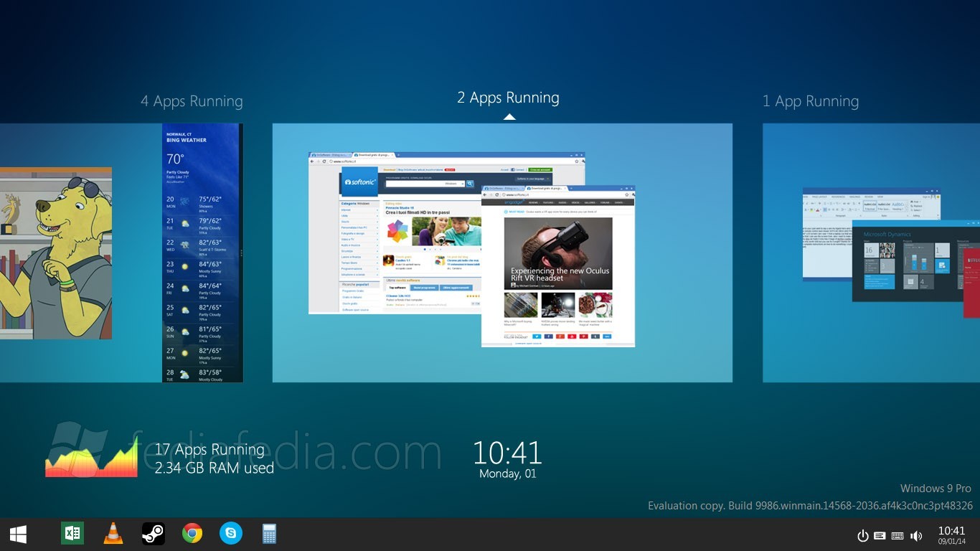The width and height of the screenshot is (980, 551).
Task: Open Steam from the taskbar
Action: pos(153,534)
